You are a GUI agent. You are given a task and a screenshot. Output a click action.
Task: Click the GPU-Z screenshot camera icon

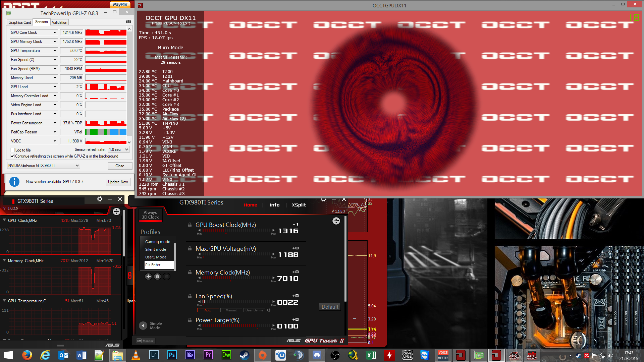tap(128, 22)
